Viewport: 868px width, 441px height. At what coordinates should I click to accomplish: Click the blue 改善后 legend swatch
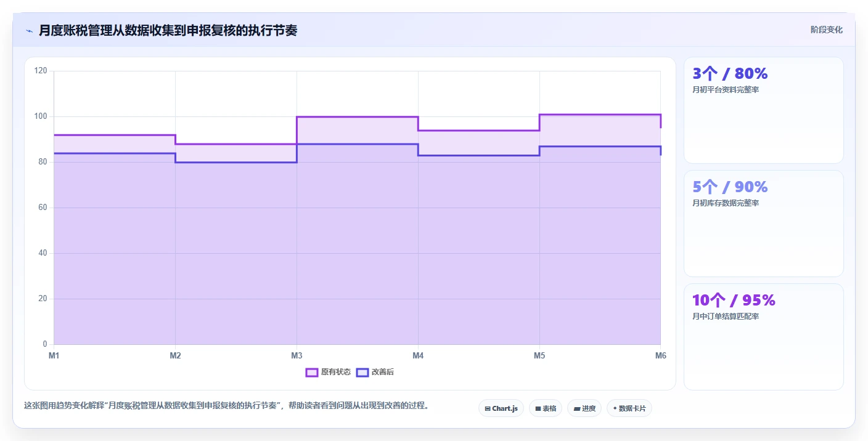(362, 372)
